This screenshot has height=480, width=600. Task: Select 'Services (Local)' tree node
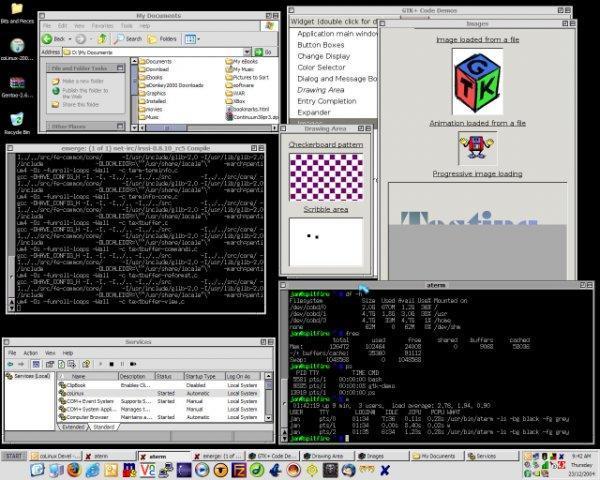pos(28,376)
